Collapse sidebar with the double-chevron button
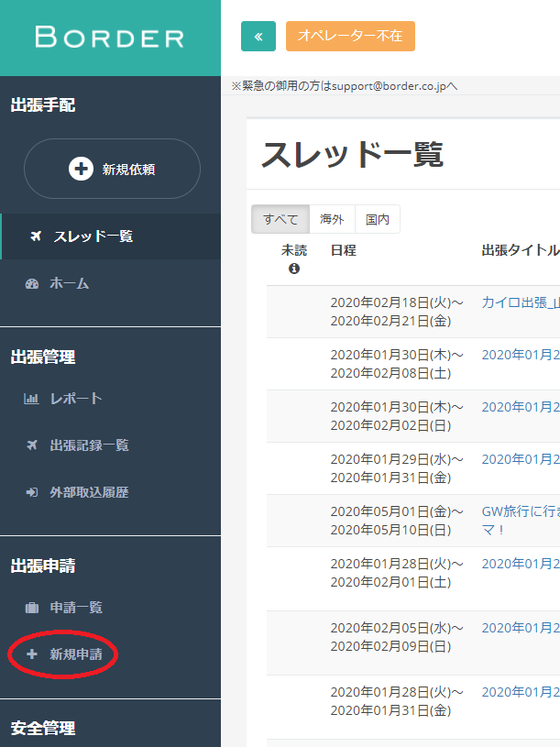 [258, 37]
